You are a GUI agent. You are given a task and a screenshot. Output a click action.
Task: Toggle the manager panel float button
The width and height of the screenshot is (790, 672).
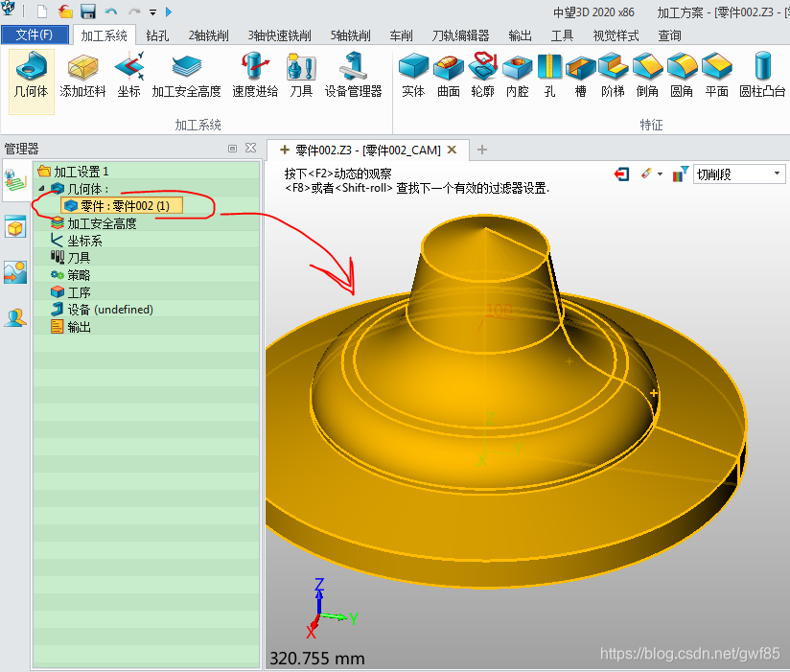tap(232, 149)
